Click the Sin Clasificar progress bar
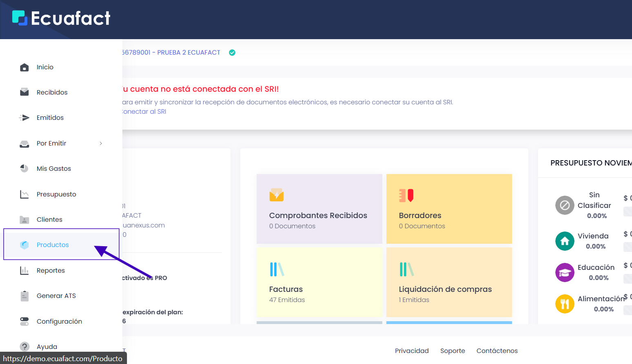Viewport: 632px width, 364px height. click(628, 211)
